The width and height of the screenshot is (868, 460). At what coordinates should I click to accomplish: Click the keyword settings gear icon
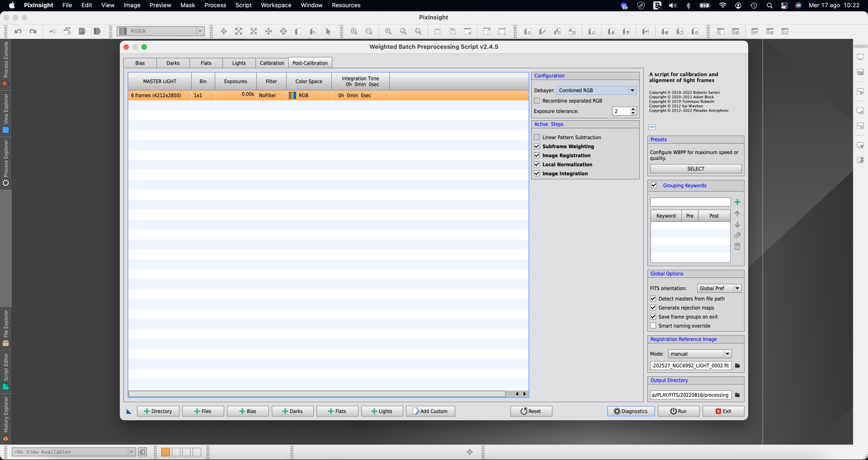click(737, 235)
